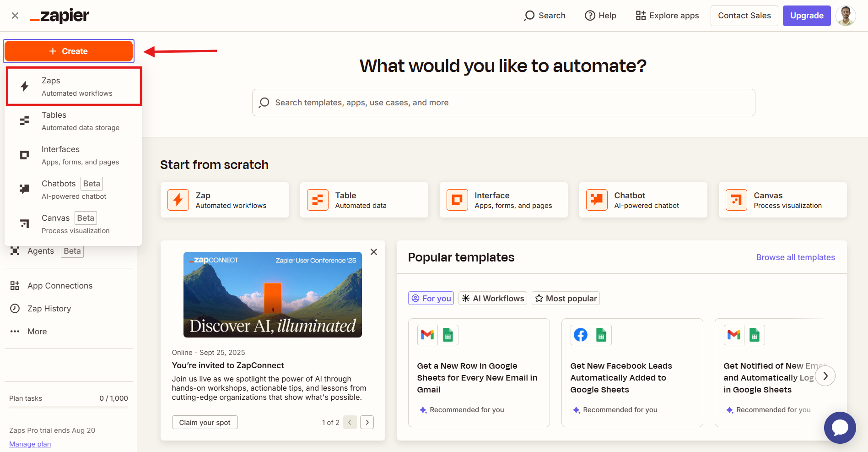
Task: Open Get Notified of New Emails template
Action: click(x=773, y=373)
